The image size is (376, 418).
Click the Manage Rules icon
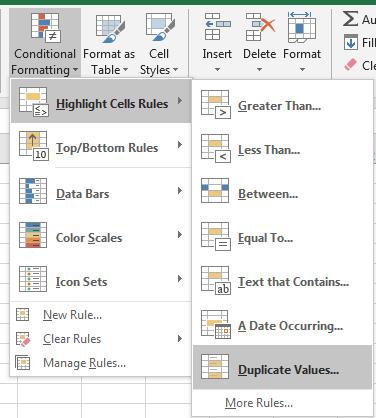[x=23, y=363]
